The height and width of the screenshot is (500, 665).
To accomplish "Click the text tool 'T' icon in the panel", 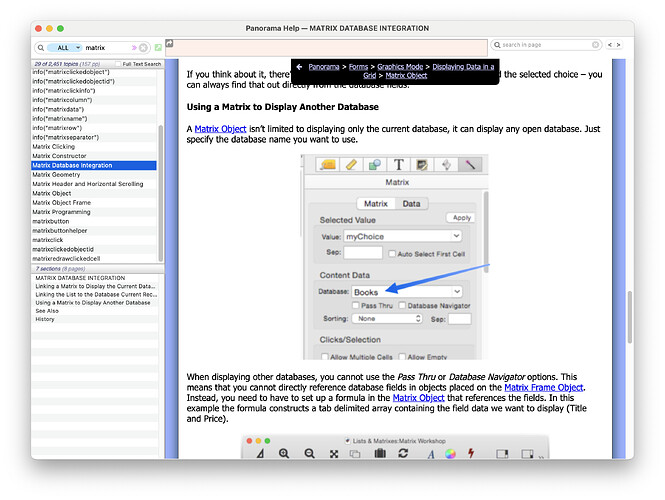I will tap(398, 165).
